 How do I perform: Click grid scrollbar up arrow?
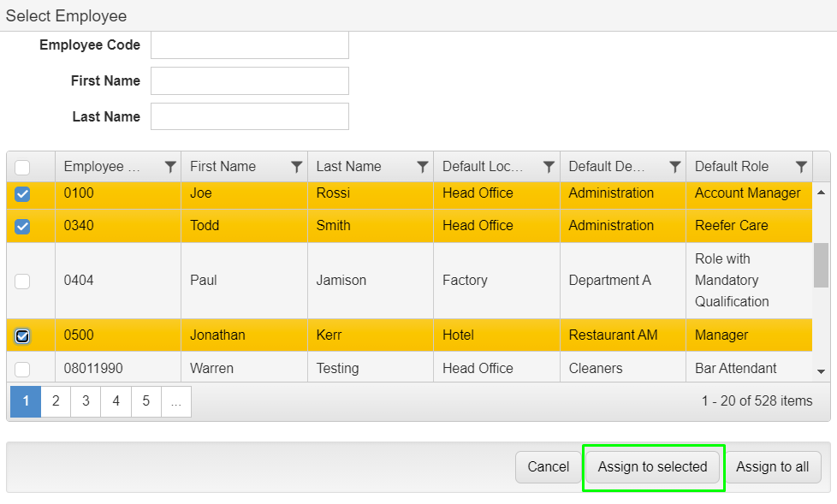point(821,193)
